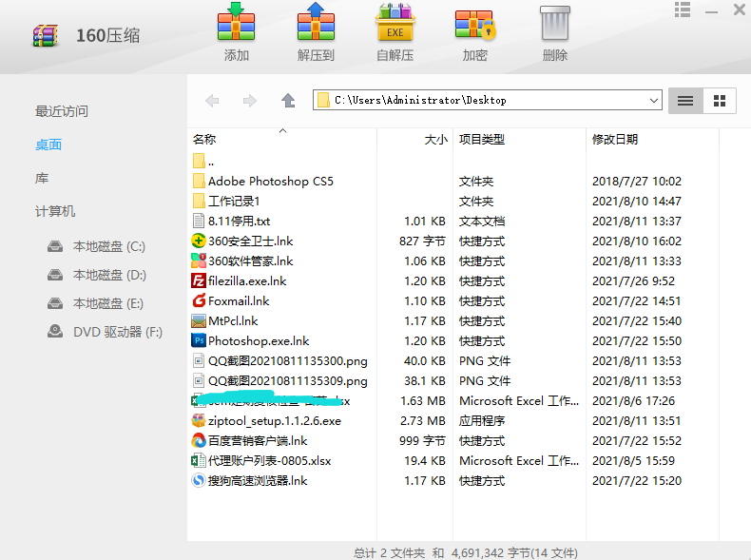Click the PNG 文件 type for 135309.png
This screenshot has height=560, width=751.
(485, 381)
